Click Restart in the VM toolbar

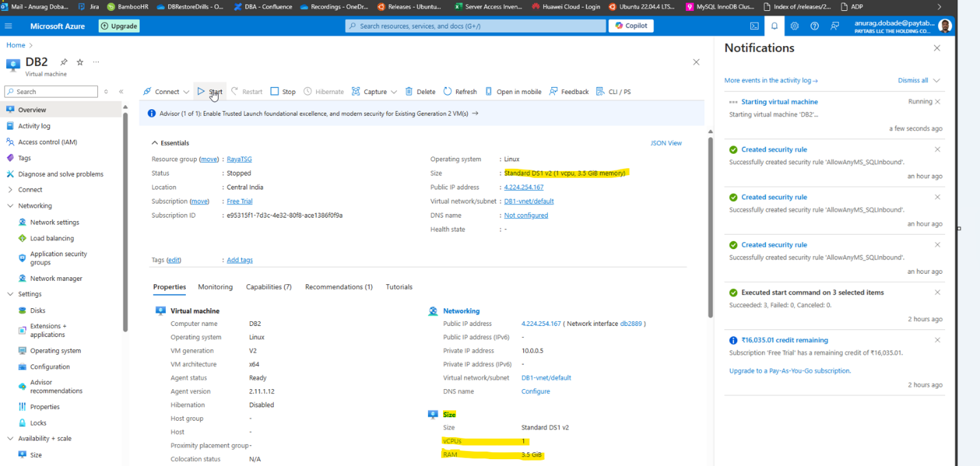click(247, 91)
